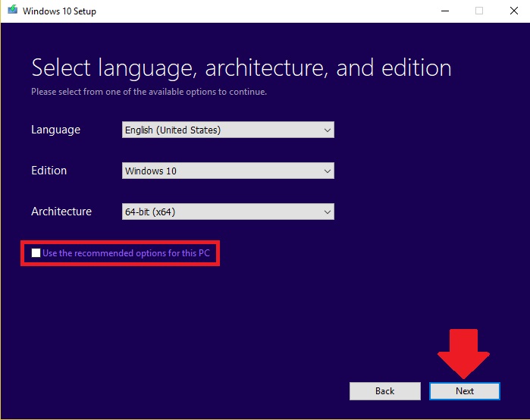Minimize the Windows 10 Setup window
Viewport: 530px width, 420px height.
coord(445,11)
